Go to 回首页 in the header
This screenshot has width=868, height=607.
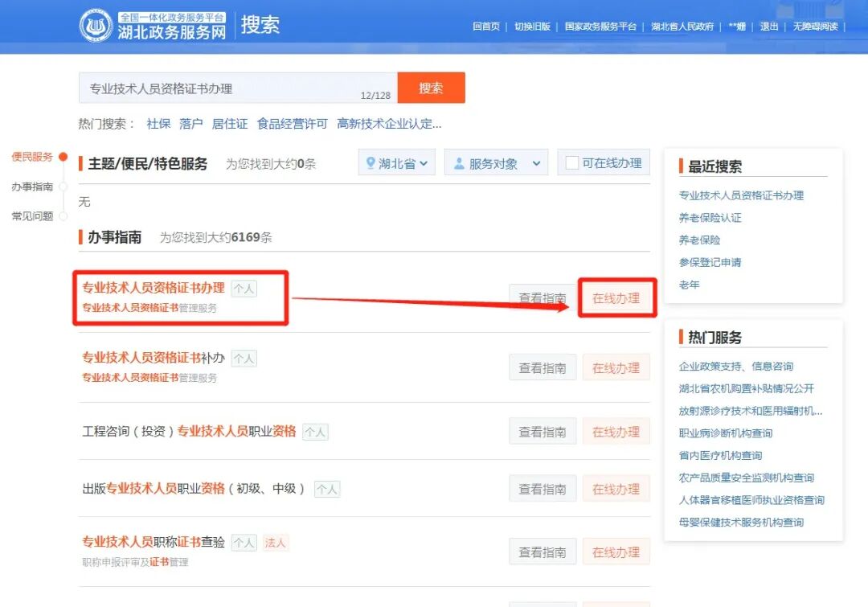486,27
